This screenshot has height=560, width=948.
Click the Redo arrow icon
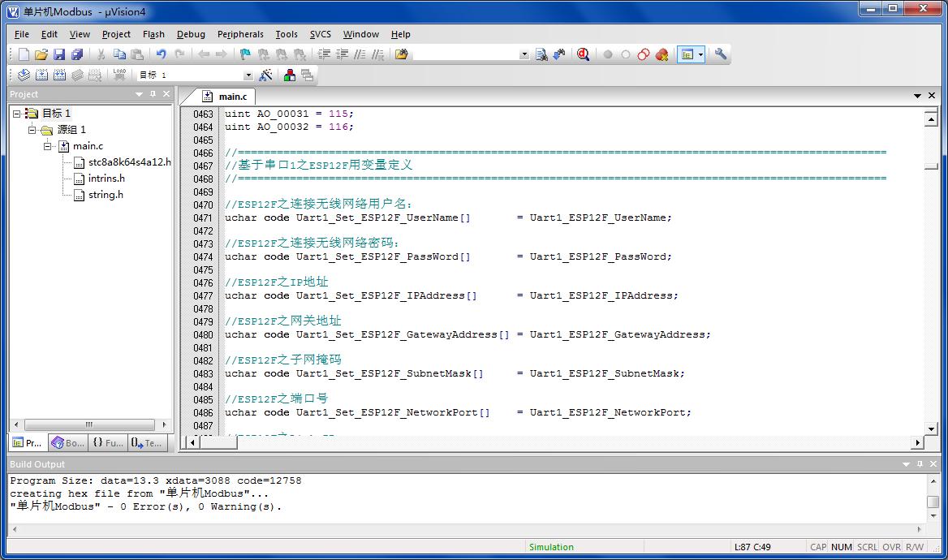(179, 54)
